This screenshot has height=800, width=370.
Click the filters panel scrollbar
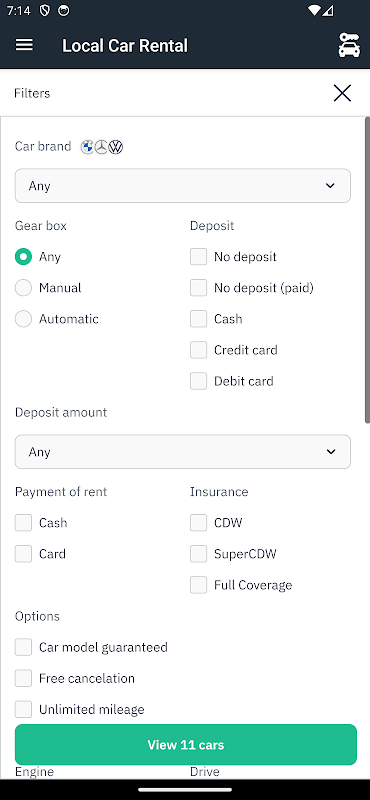click(367, 270)
